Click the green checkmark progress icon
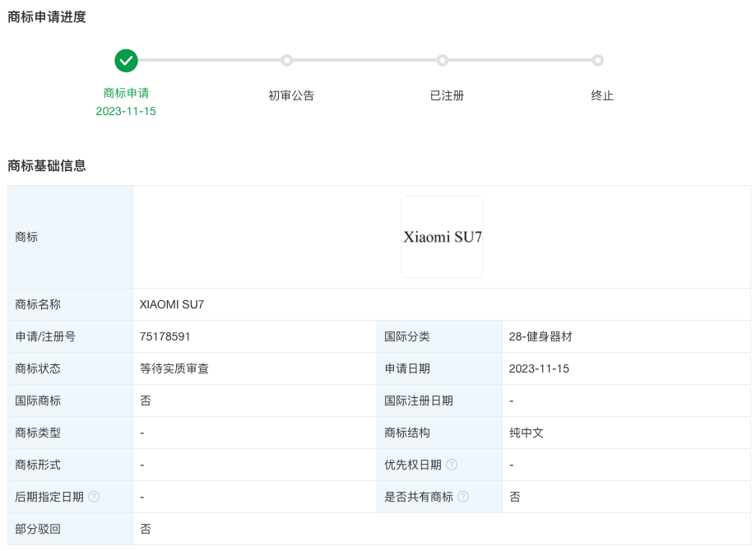The image size is (756, 551). click(126, 60)
